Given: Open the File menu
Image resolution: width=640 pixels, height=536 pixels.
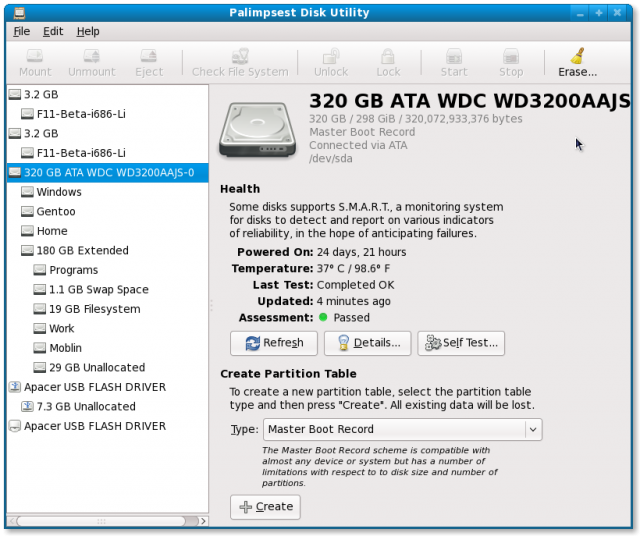Looking at the screenshot, I should coord(21,31).
